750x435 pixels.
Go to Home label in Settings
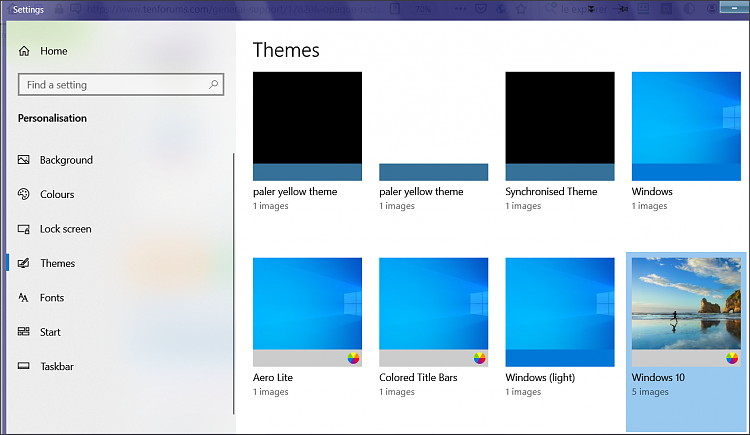click(x=54, y=51)
